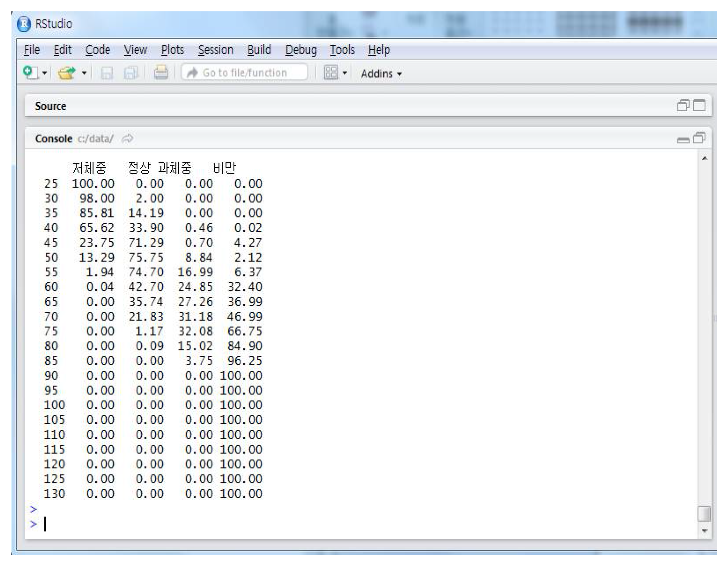Expand the New File dropdown arrow
The width and height of the screenshot is (728, 566).
44,73
